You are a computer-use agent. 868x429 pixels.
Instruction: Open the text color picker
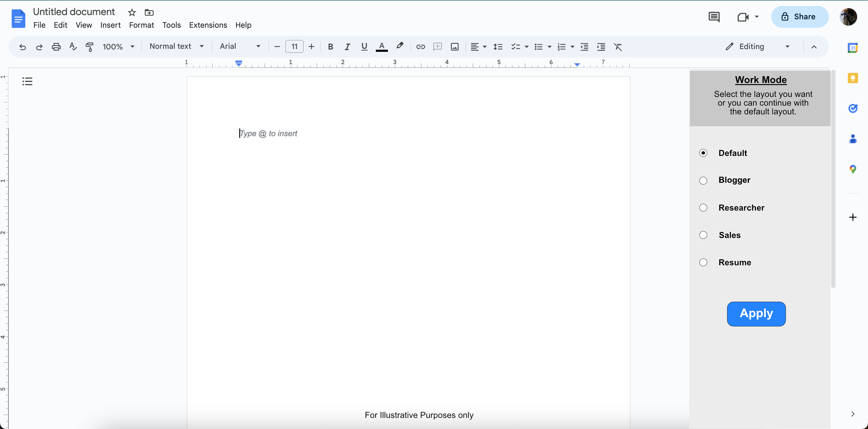[x=382, y=47]
